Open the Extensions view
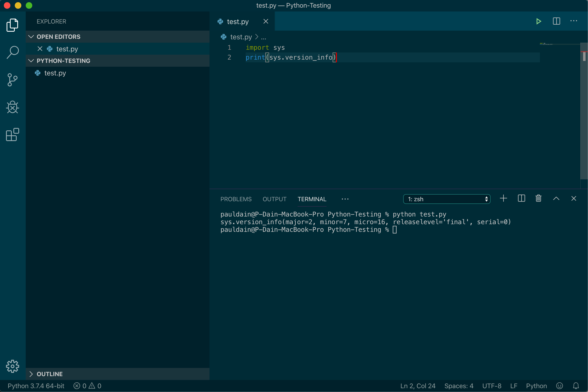 point(12,134)
